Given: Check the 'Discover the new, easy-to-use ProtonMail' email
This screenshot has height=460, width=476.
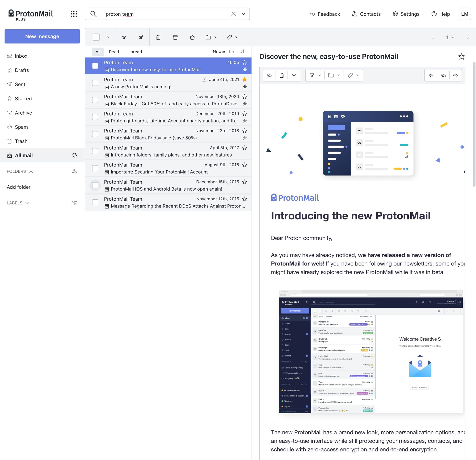Looking at the screenshot, I should [x=95, y=66].
